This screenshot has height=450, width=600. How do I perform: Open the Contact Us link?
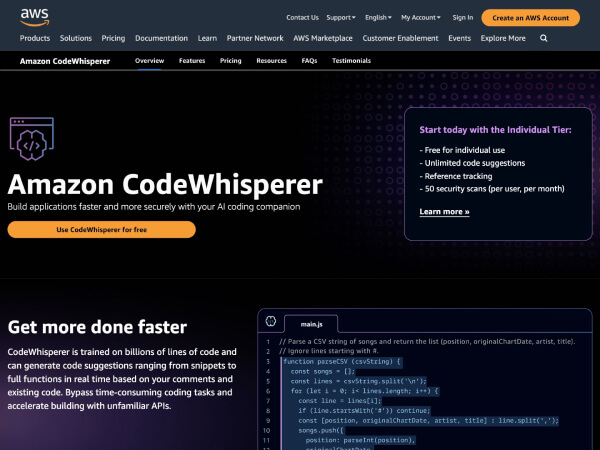click(x=302, y=17)
